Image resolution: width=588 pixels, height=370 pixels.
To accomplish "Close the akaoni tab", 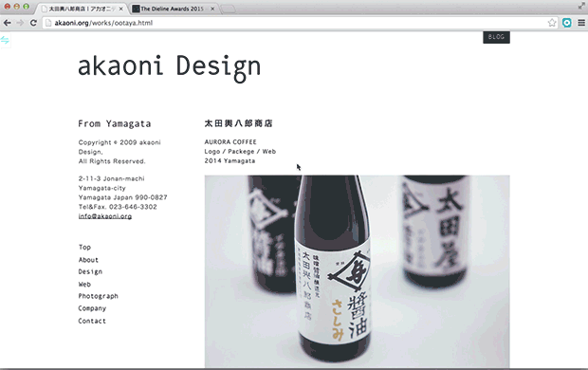I will pyautogui.click(x=120, y=9).
